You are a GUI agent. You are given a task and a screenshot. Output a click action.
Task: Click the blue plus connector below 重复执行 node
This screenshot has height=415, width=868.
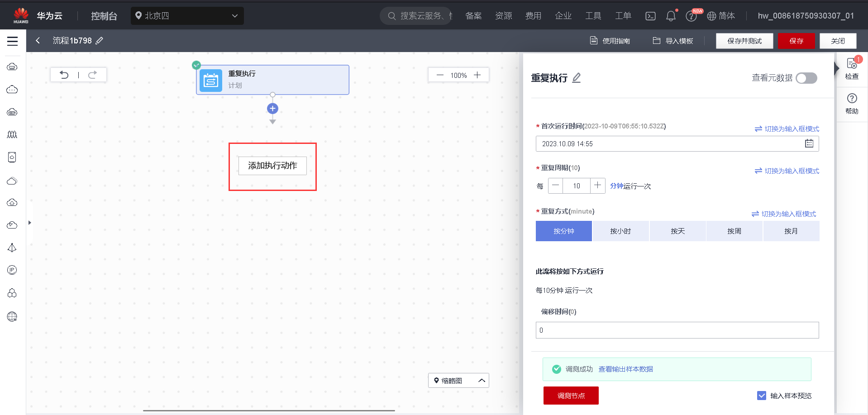tap(272, 108)
